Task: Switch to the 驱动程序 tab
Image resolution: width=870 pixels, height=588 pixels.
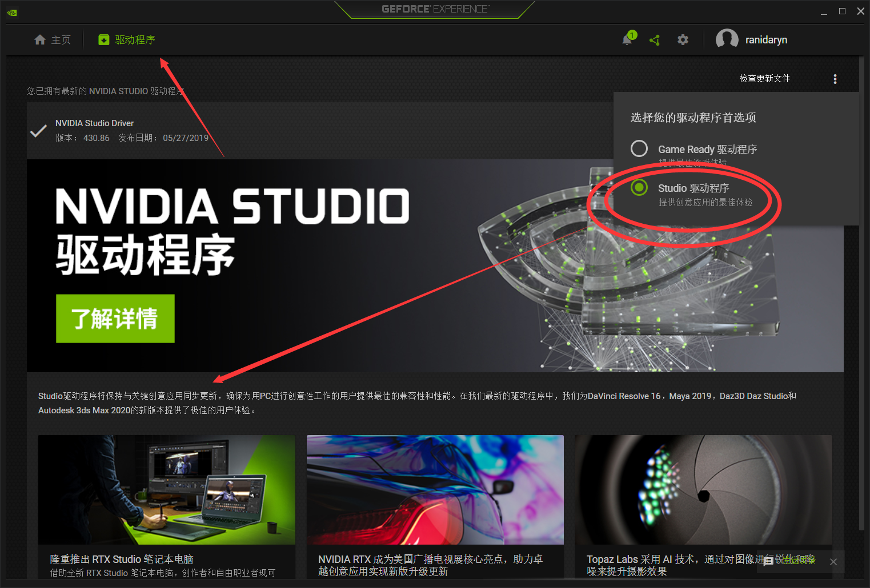Action: 135,39
